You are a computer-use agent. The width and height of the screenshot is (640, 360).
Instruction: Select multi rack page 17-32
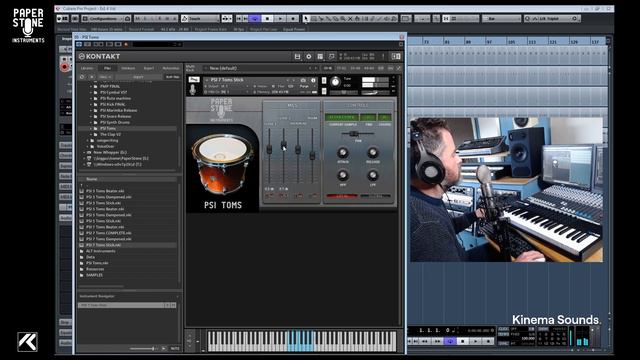click(x=341, y=68)
